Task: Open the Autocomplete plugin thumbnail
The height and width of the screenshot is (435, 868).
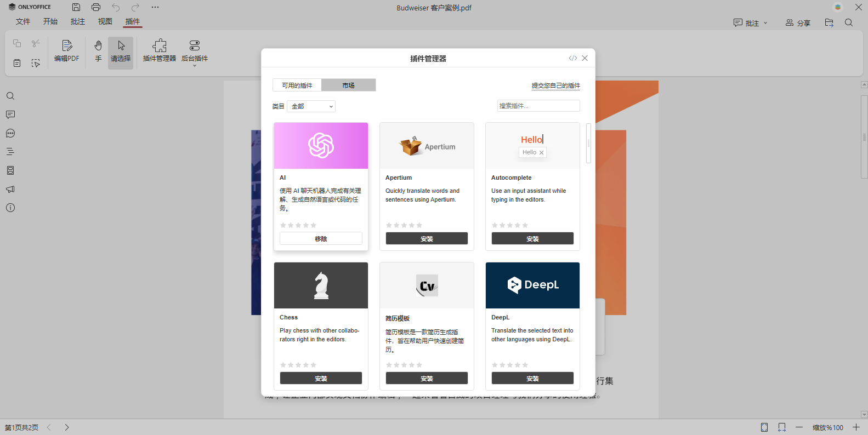Action: pyautogui.click(x=532, y=146)
